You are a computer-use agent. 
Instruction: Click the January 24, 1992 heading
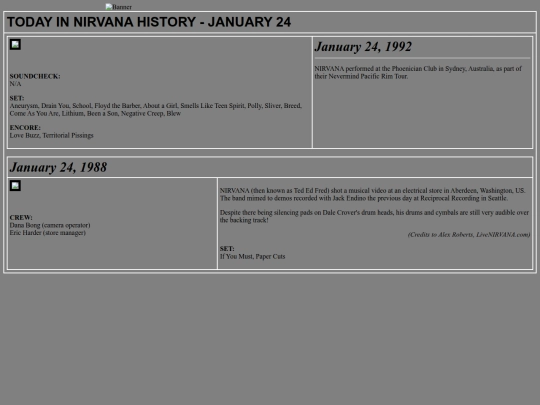click(x=363, y=46)
